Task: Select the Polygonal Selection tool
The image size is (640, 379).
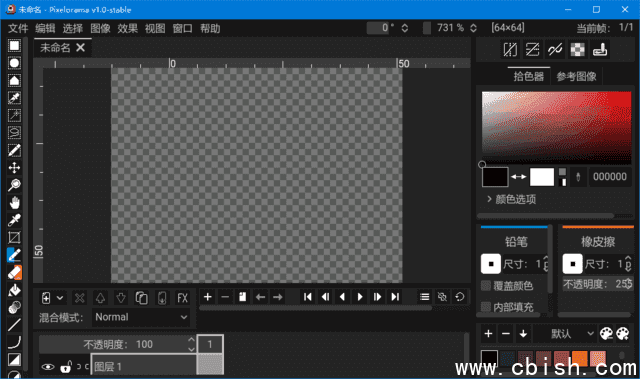Action: 14,80
